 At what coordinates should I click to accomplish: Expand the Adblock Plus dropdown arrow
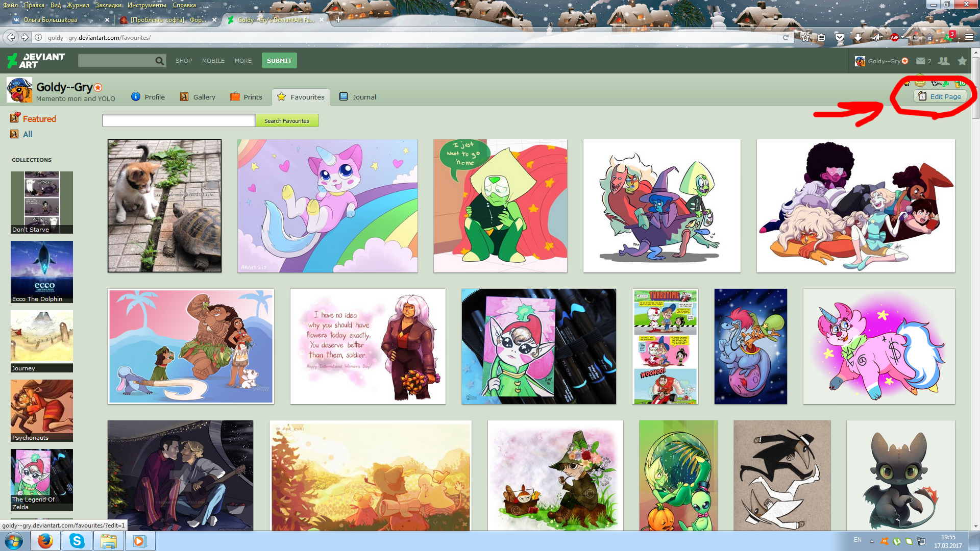tap(902, 37)
